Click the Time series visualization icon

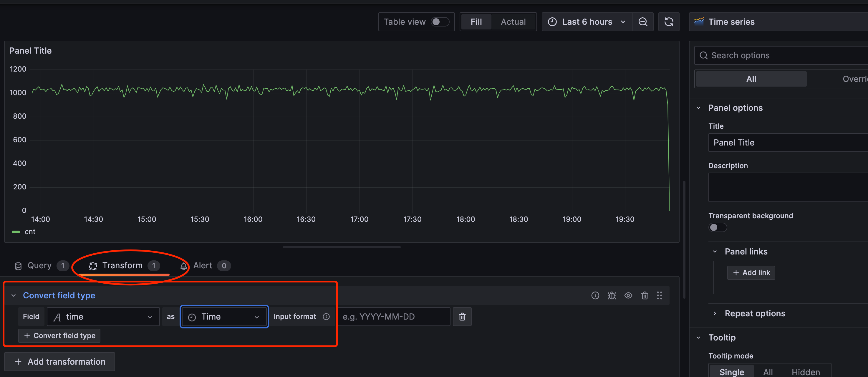pos(699,22)
